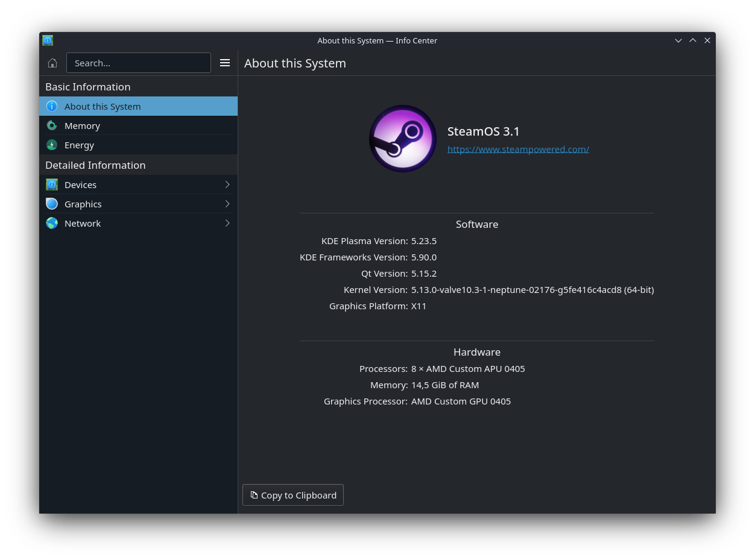Click the Memory icon in sidebar
The image size is (755, 560).
click(x=52, y=125)
